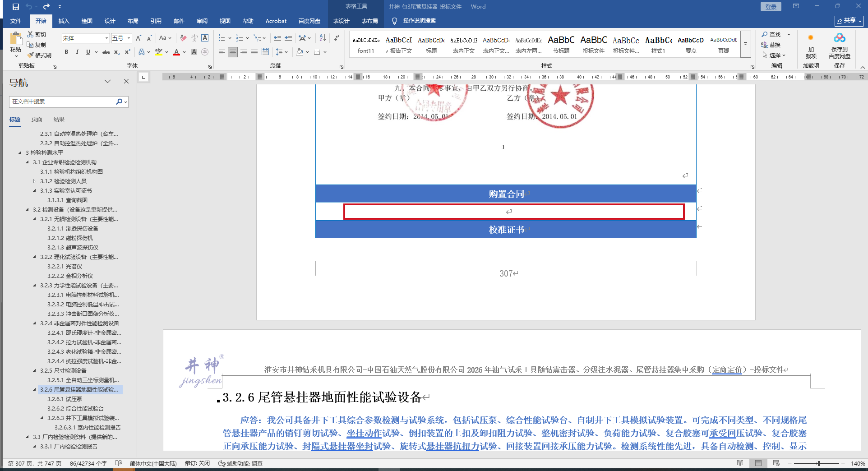The height and width of the screenshot is (471, 868).
Task: Click the 查找 (Find) button
Action: [771, 34]
